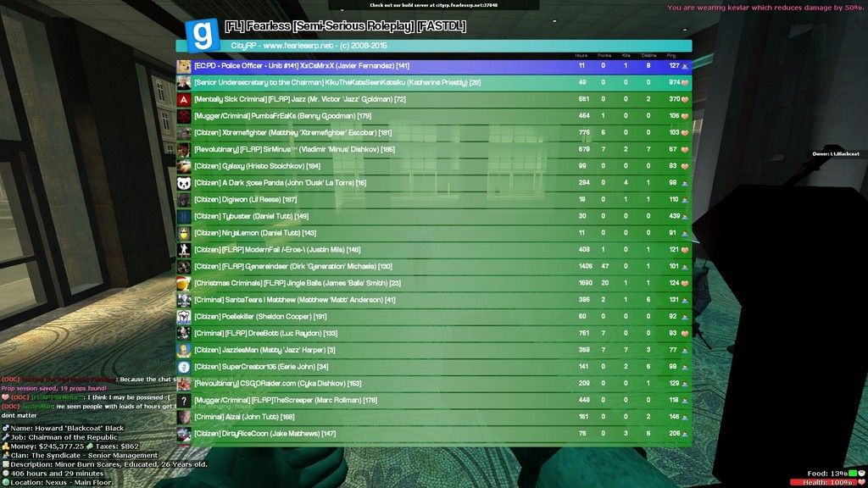The image size is (868, 488).
Task: Click the build server announcement at top
Action: pyautogui.click(x=433, y=5)
